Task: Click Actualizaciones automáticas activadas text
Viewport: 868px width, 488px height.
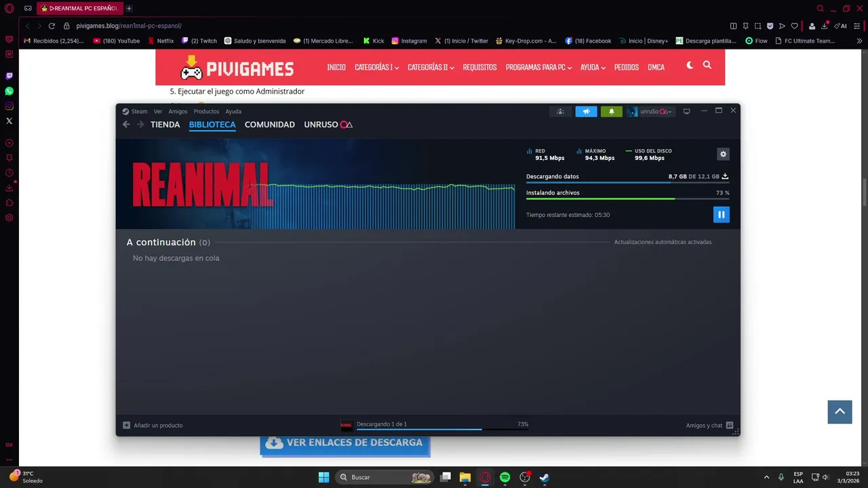Action: coord(663,242)
